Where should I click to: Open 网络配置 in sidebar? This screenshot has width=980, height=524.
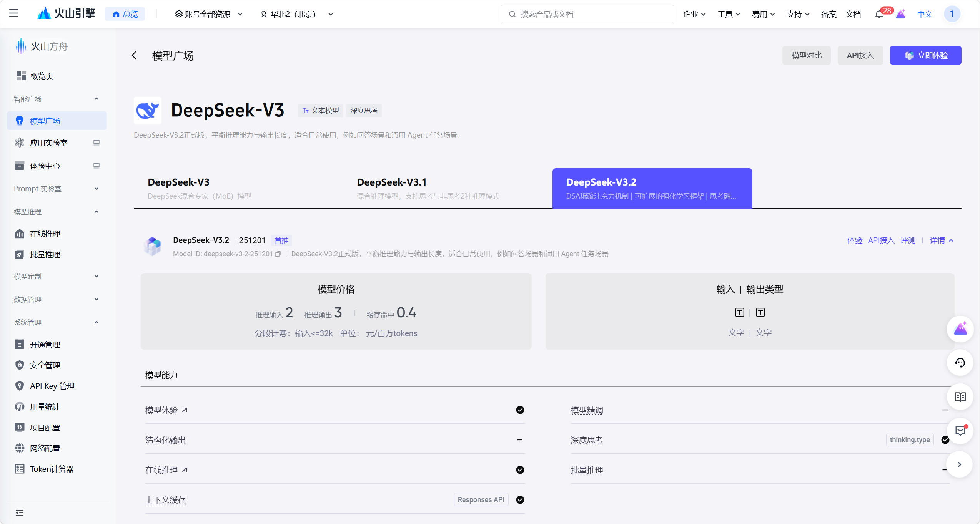(x=57, y=448)
